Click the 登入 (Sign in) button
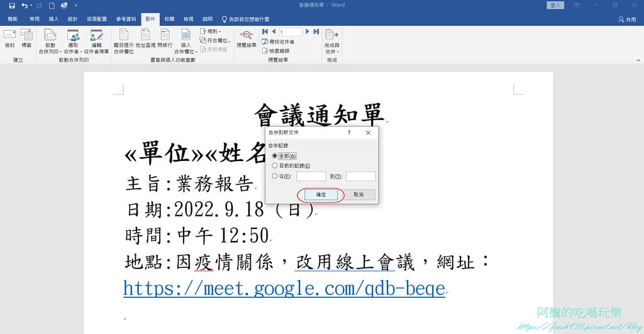The width and height of the screenshot is (644, 334). point(555,5)
